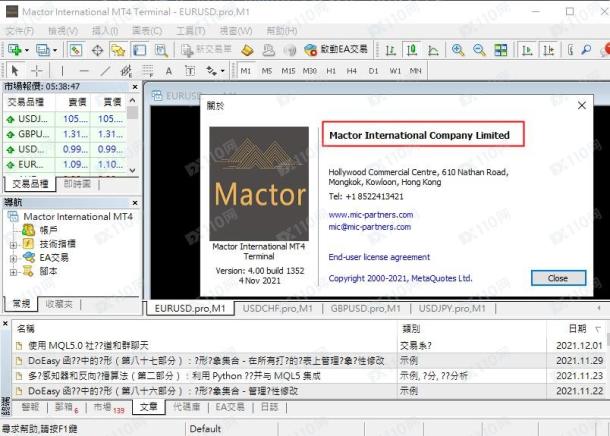Open the 文件(F) menu
610x436 pixels.
point(19,30)
